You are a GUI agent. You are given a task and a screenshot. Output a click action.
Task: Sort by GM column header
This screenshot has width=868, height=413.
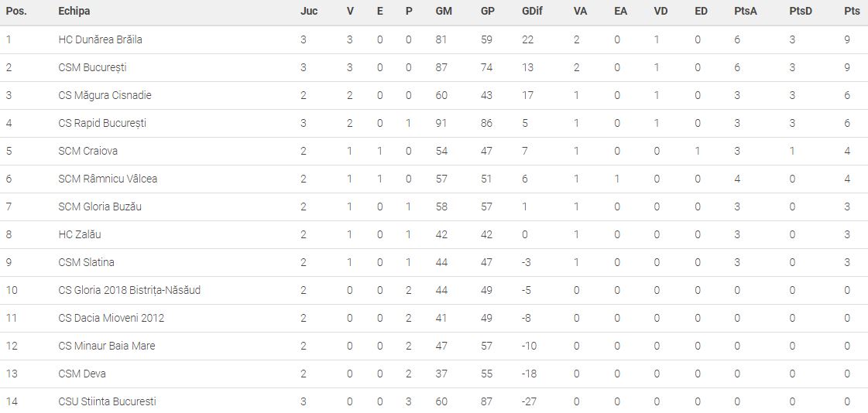pyautogui.click(x=444, y=12)
